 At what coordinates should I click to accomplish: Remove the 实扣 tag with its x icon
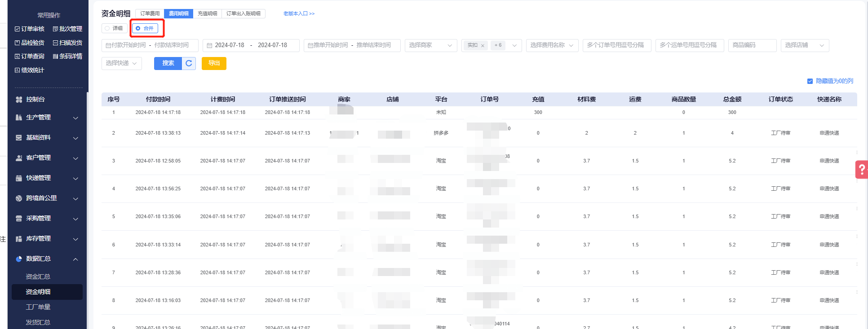coord(483,45)
